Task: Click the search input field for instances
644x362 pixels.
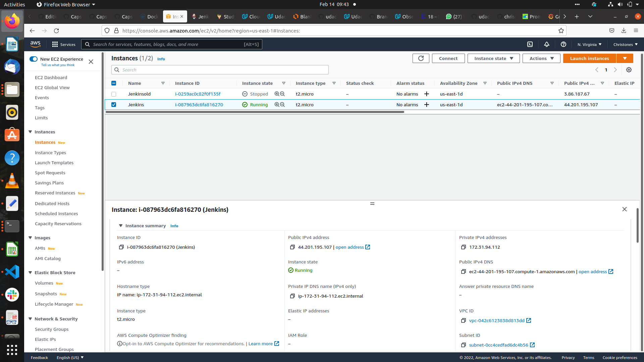Action: (x=220, y=69)
